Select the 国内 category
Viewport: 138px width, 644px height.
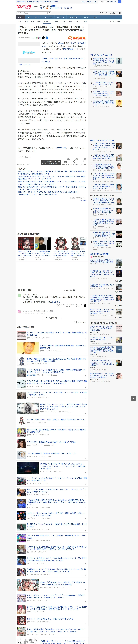click(26, 21)
